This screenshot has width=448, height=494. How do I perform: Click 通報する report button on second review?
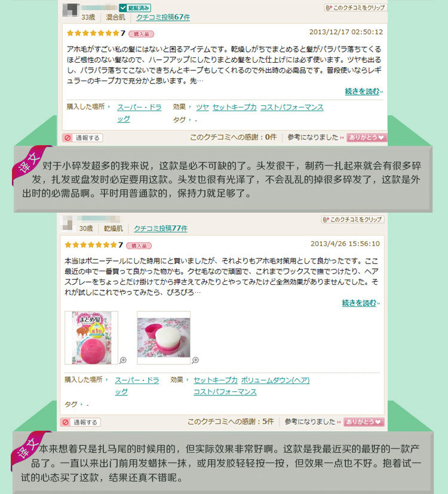pyautogui.click(x=80, y=422)
